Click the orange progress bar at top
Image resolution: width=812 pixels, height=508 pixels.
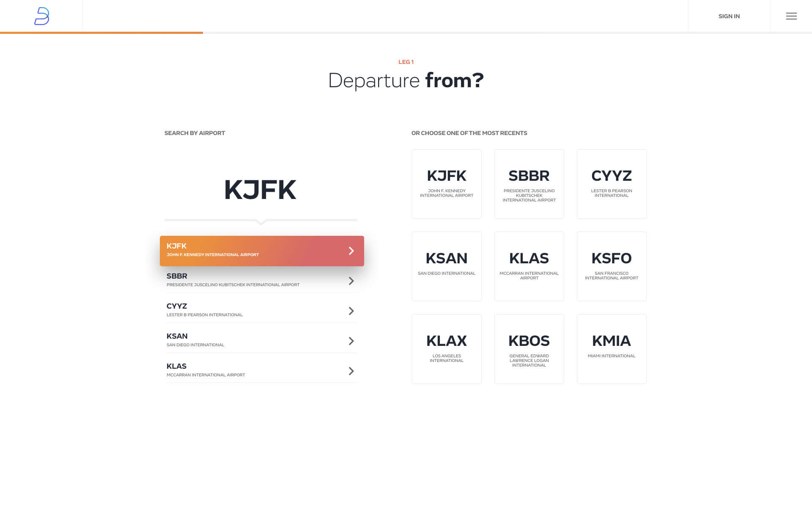click(x=101, y=33)
